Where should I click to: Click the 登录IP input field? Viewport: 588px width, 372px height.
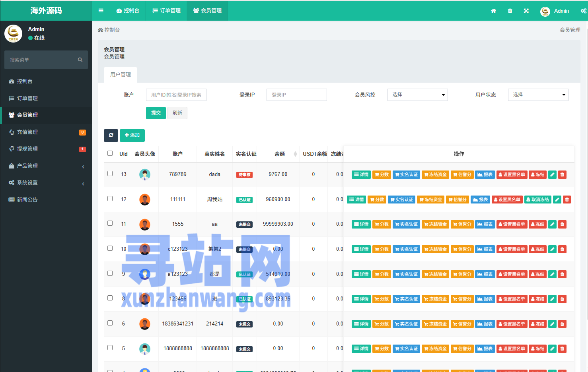click(x=297, y=95)
